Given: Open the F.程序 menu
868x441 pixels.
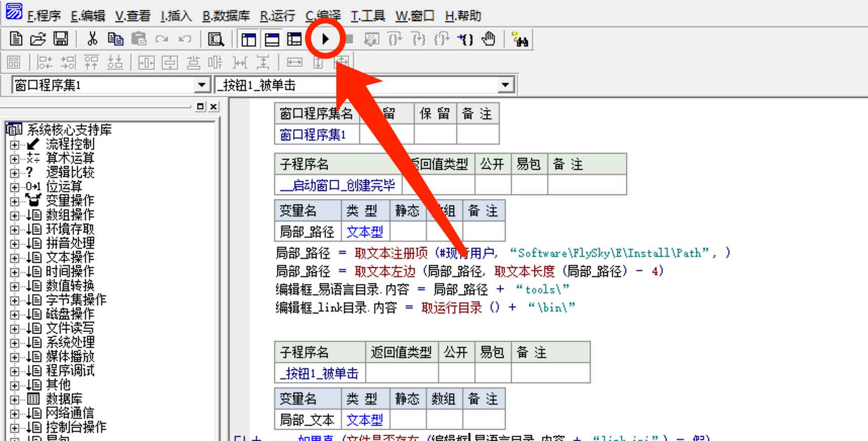Looking at the screenshot, I should 44,16.
